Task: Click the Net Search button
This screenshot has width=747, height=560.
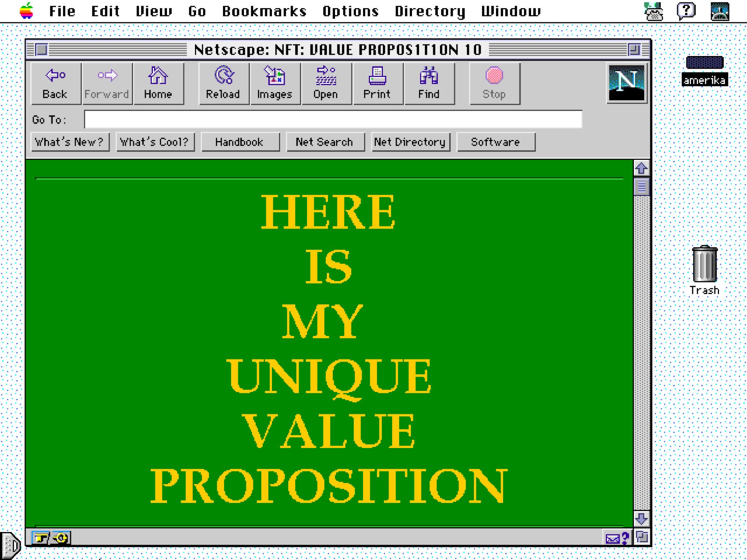Action: tap(325, 142)
